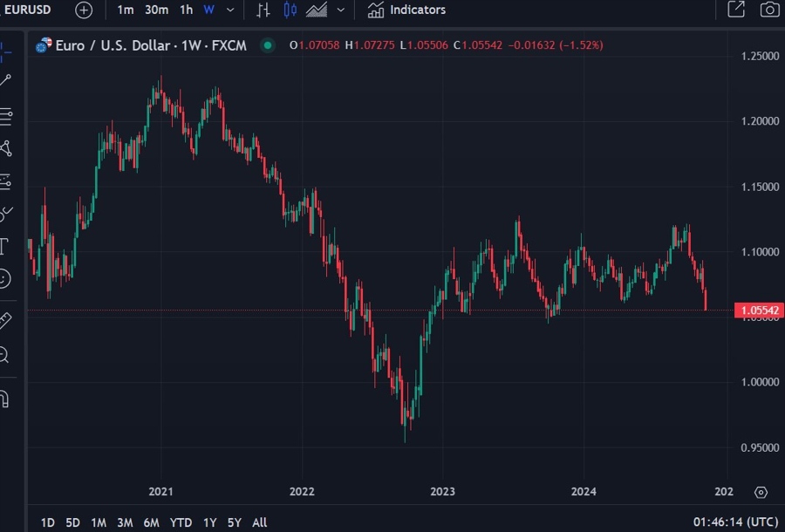Viewport: 785px width, 532px height.
Task: Open the share chart icon
Action: [x=735, y=10]
